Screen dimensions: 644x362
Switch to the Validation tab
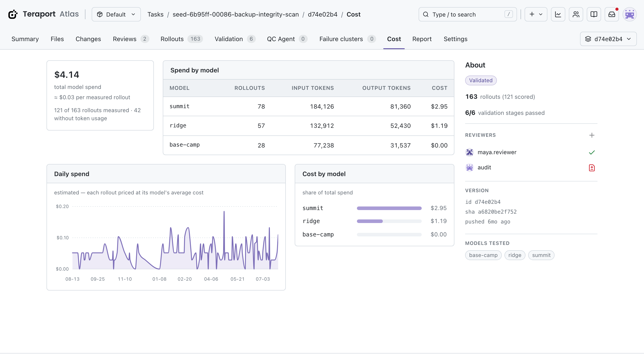click(x=235, y=39)
